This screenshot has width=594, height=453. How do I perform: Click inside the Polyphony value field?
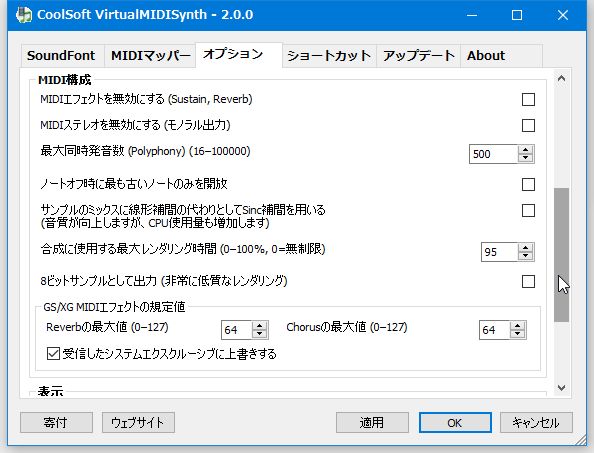point(493,154)
